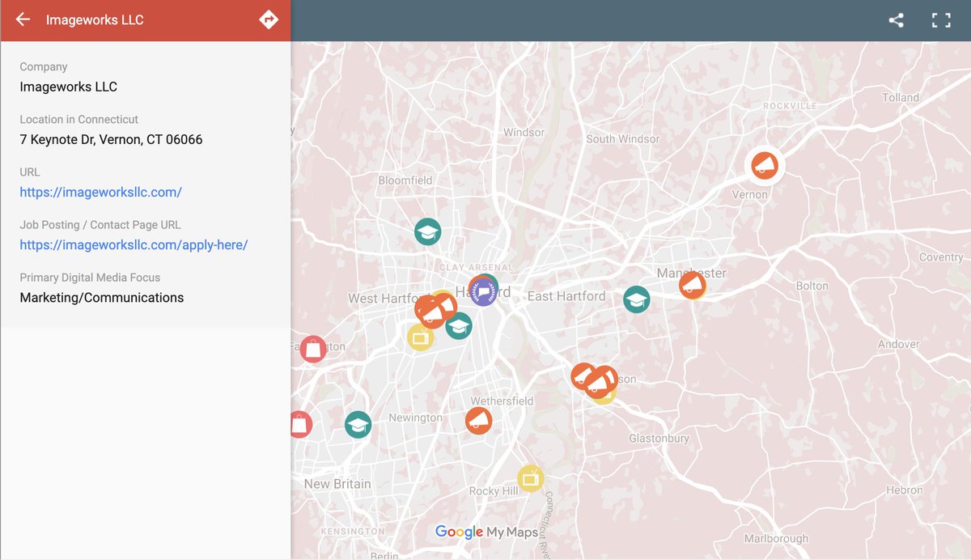
Task: Click the Hebron map label
Action: [905, 490]
